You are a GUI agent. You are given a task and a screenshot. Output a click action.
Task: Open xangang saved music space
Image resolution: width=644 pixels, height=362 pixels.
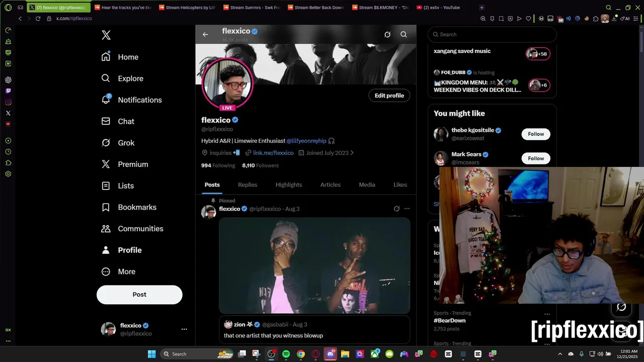(x=492, y=53)
